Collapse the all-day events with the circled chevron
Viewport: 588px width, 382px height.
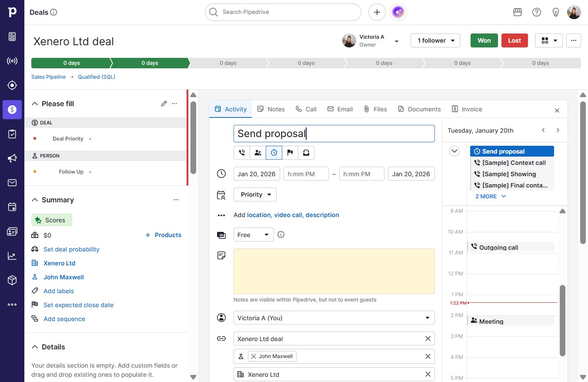pos(454,151)
